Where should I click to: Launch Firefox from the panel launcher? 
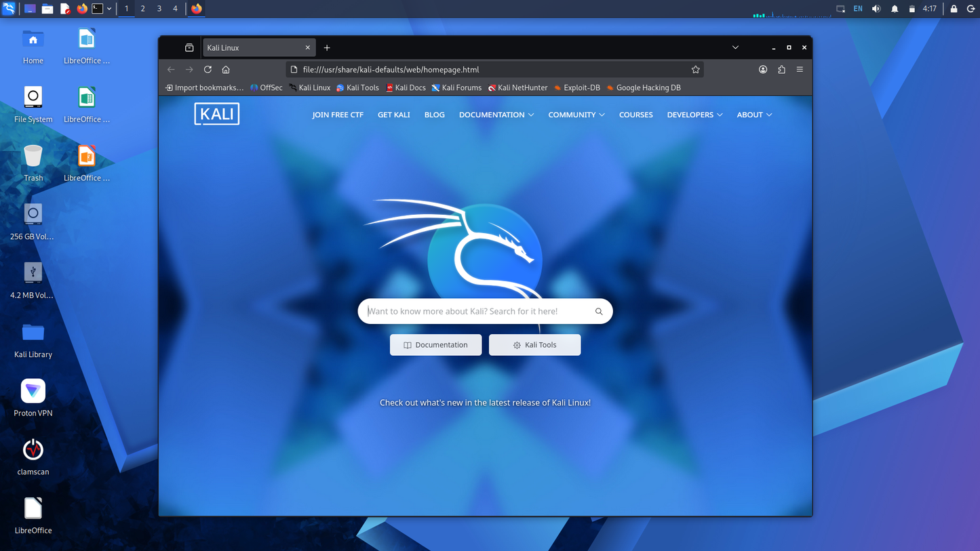click(x=82, y=9)
